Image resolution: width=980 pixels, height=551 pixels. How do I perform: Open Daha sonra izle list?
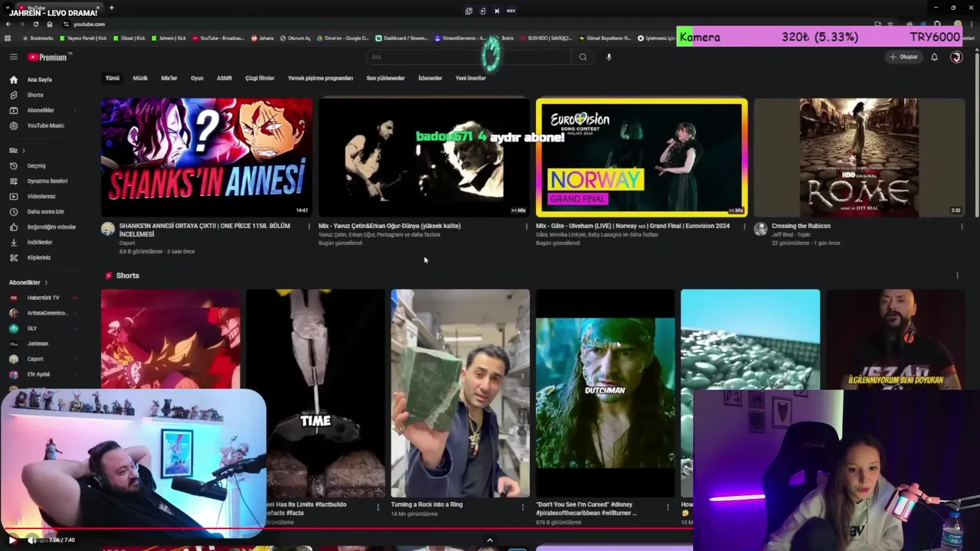pyautogui.click(x=47, y=211)
